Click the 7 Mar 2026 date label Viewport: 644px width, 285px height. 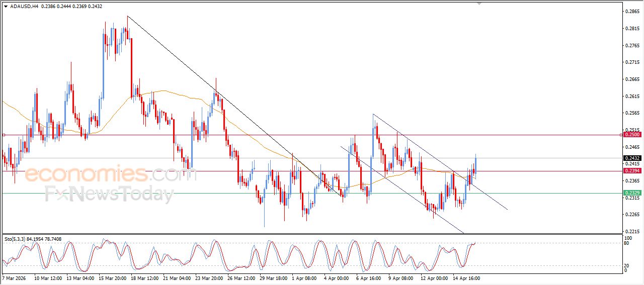coord(14,278)
